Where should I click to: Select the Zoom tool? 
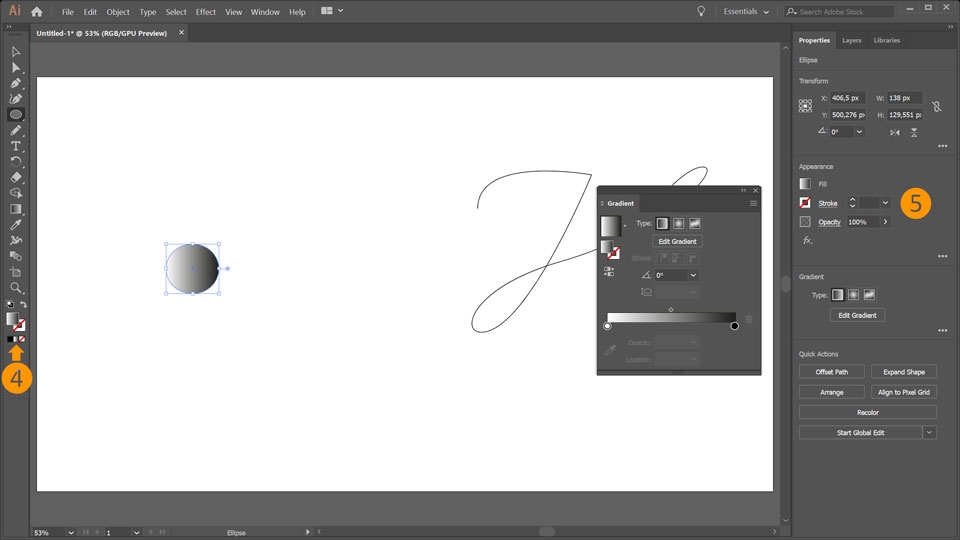pyautogui.click(x=16, y=288)
